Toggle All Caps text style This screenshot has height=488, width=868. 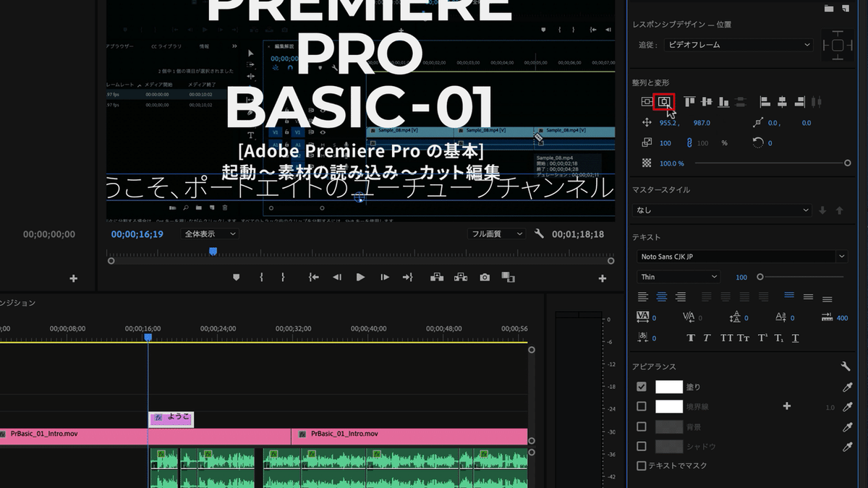coord(726,338)
